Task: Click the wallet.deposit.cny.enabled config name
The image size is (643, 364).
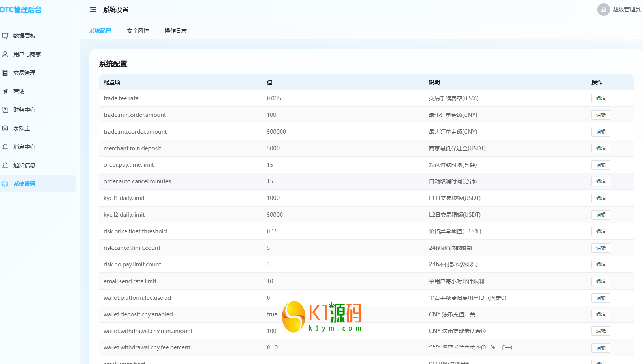Action: click(138, 314)
